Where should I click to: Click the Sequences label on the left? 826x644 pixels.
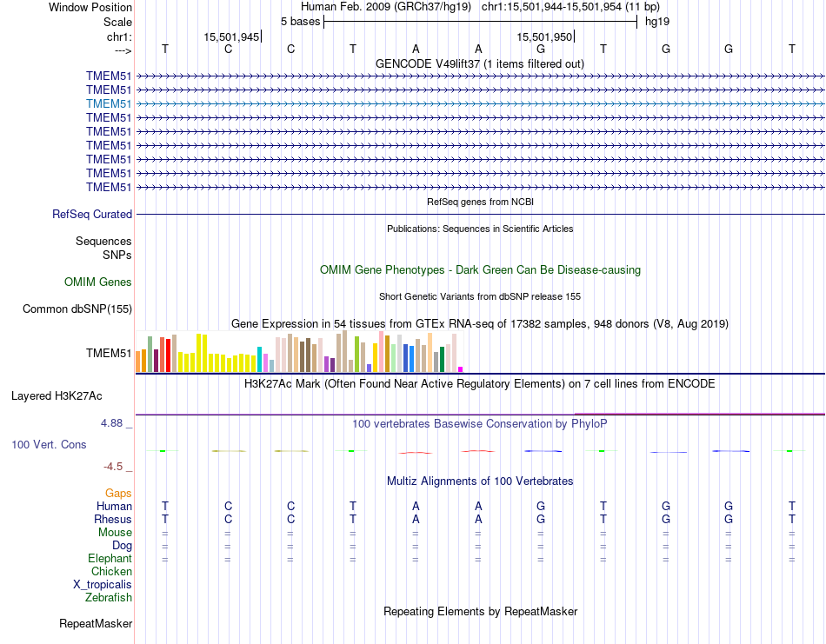[x=103, y=241]
